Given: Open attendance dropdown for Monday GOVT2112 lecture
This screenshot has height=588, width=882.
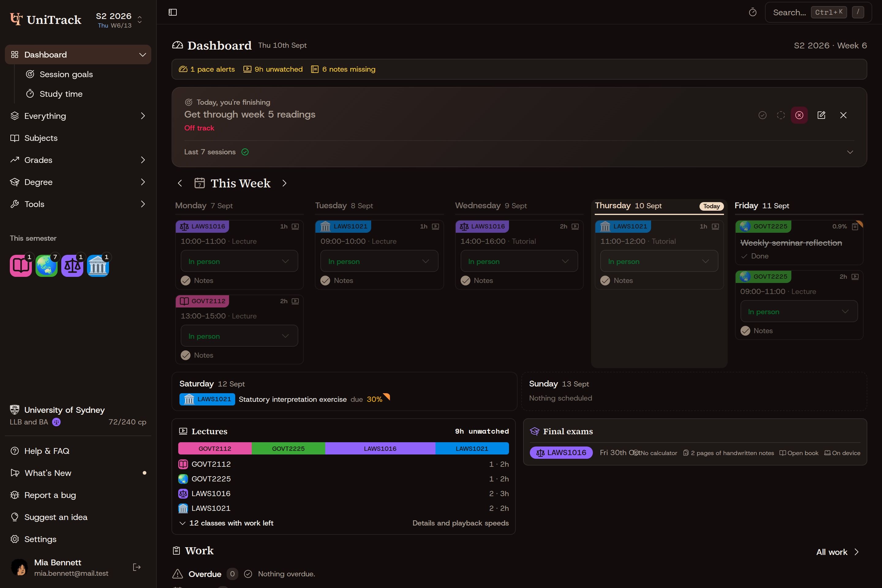Looking at the screenshot, I should [239, 336].
